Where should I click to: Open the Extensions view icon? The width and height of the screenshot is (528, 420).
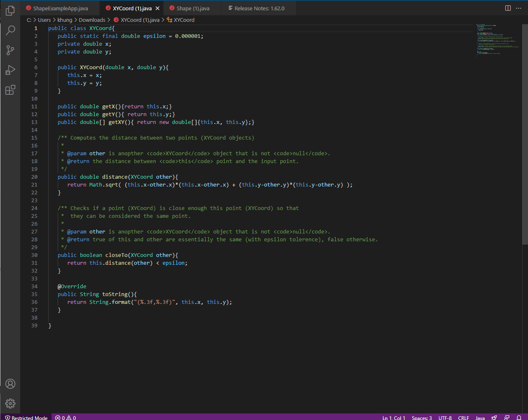[10, 90]
